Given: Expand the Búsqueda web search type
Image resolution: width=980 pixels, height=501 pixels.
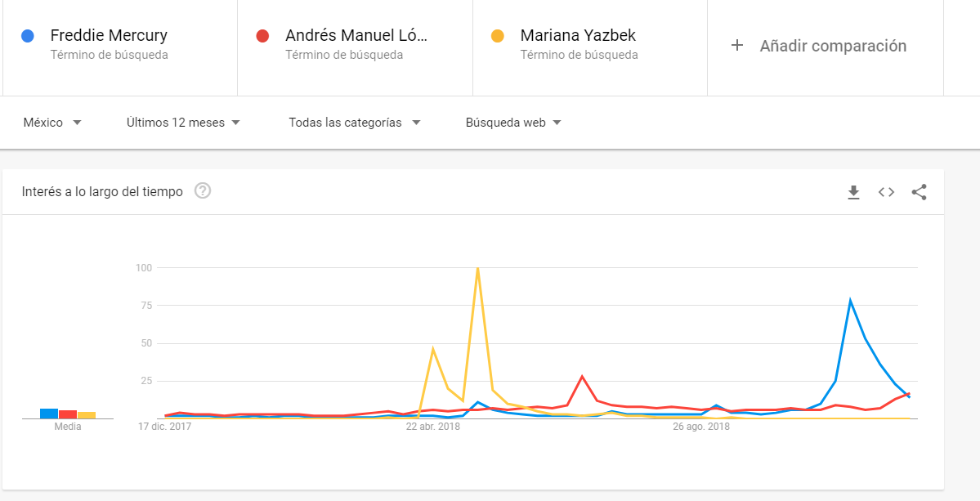Looking at the screenshot, I should [513, 123].
